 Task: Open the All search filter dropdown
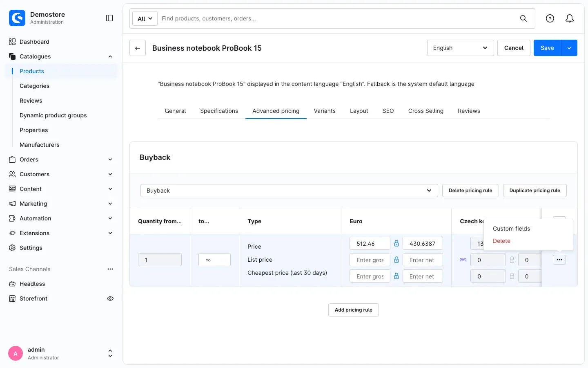[x=145, y=18]
